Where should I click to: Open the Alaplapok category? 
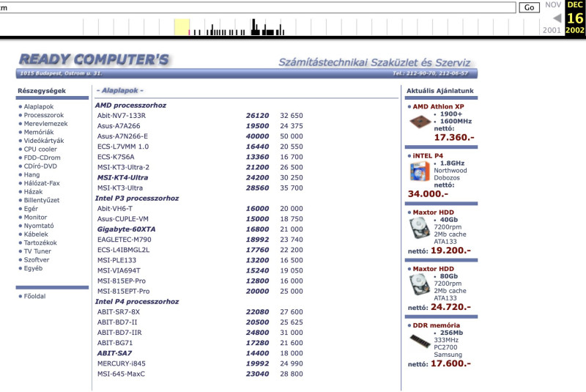coord(39,107)
